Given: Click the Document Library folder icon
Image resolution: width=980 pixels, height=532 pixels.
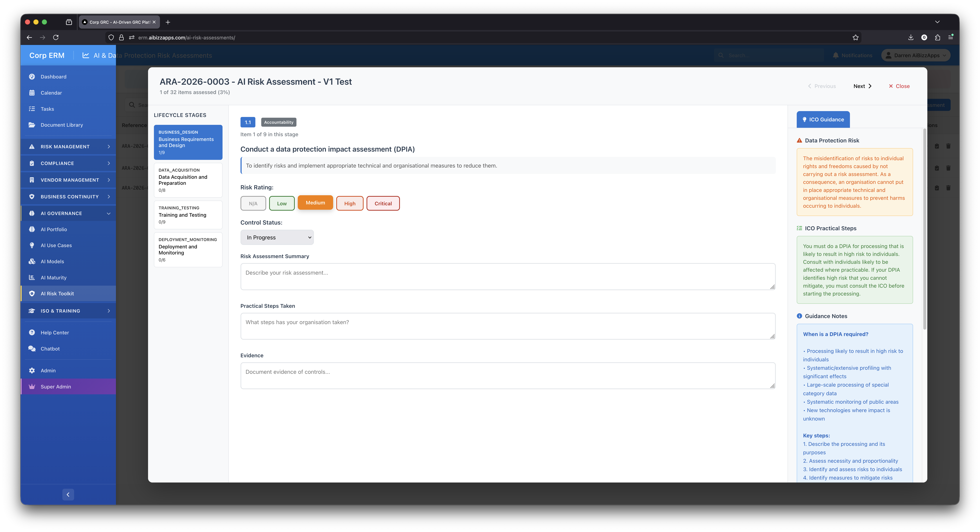Looking at the screenshot, I should click(32, 125).
